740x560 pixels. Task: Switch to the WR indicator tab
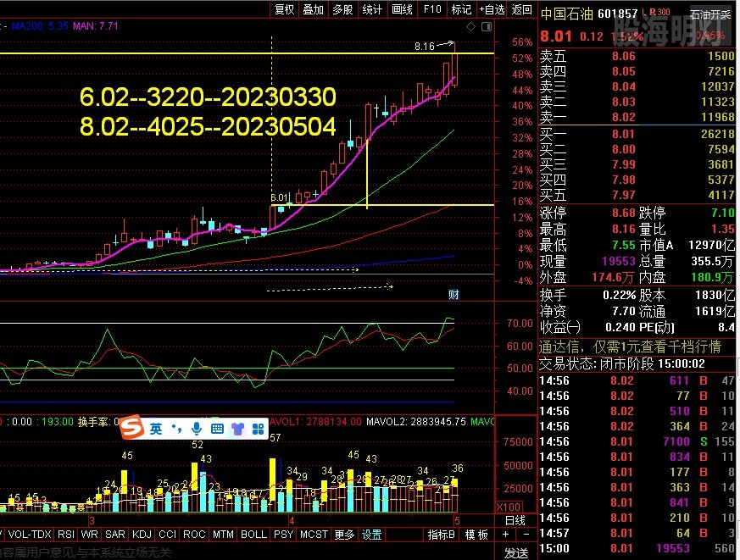90,534
